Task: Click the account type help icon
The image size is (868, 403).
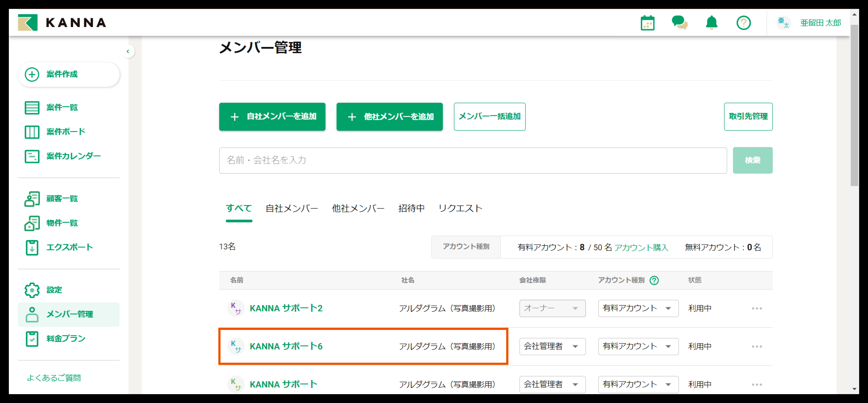Action: tap(654, 280)
